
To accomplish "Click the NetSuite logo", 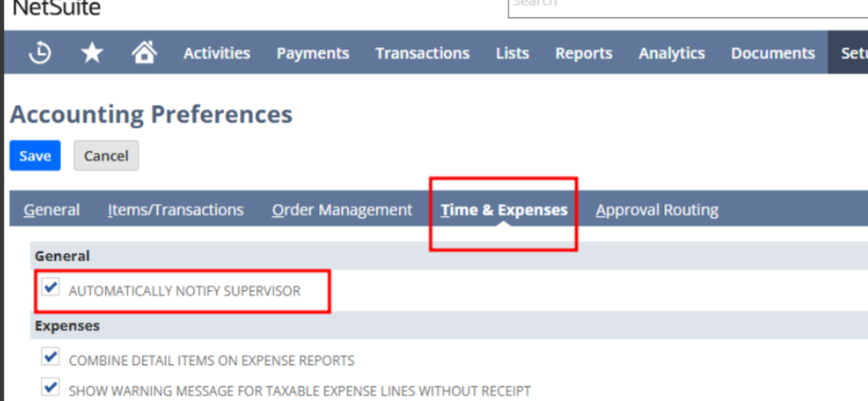I will tap(56, 9).
